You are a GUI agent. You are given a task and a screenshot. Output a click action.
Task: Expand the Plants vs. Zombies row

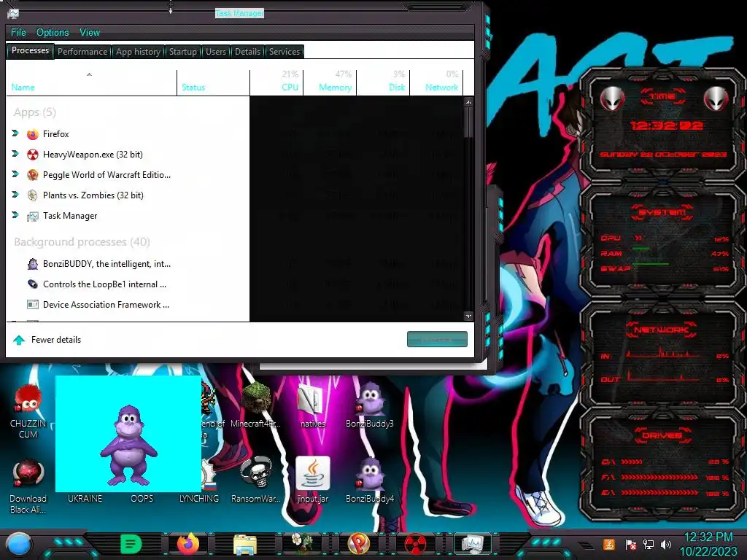[x=15, y=195]
